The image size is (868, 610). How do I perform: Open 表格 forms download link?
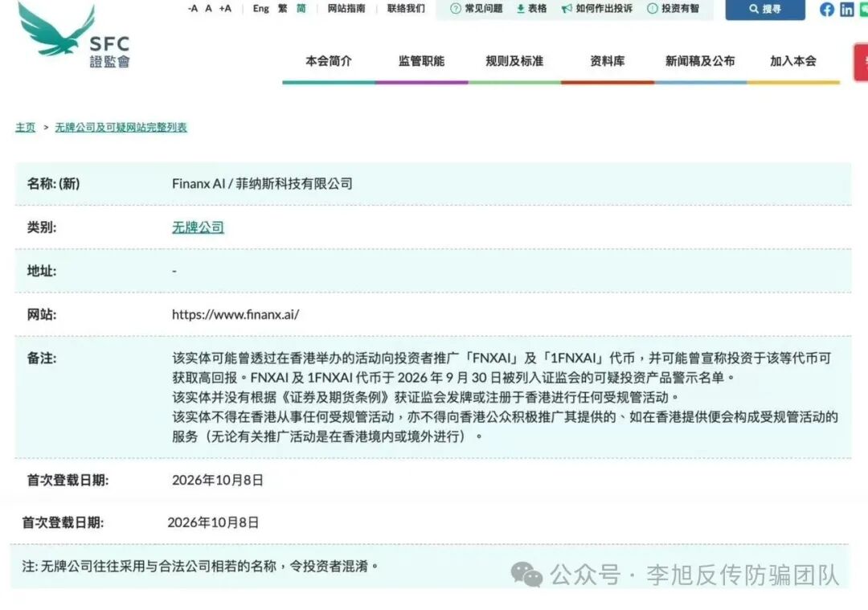531,8
